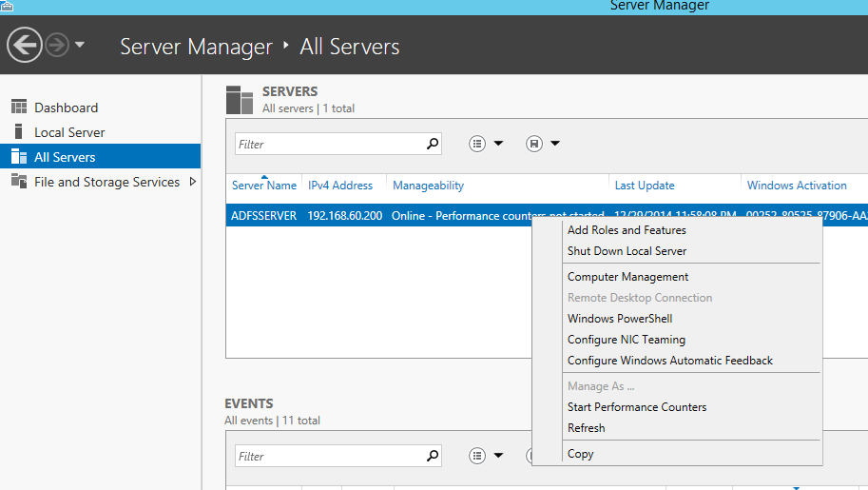The image size is (868, 490).
Task: Open Computer Management from context menu
Action: 627,277
